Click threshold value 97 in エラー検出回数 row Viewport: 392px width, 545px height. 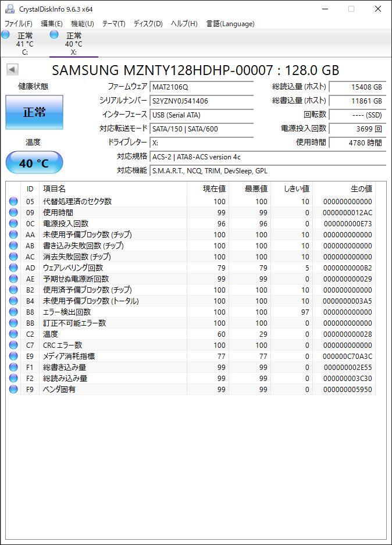coord(305,312)
